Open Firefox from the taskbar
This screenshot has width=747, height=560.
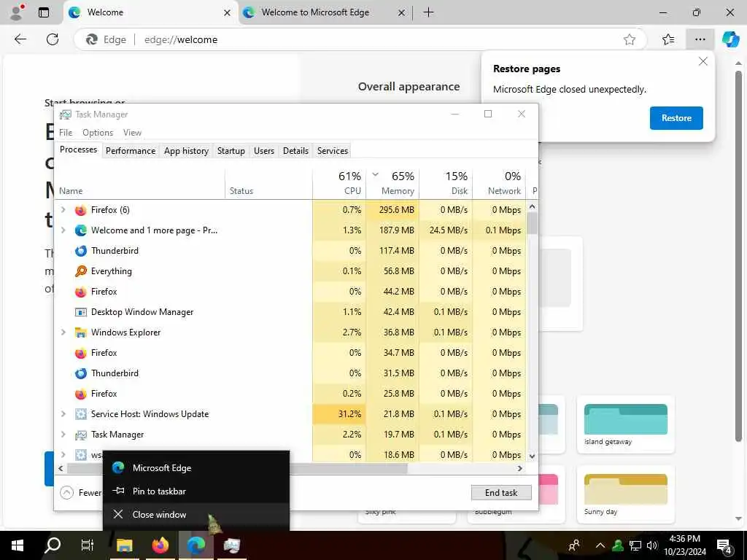pos(160,545)
